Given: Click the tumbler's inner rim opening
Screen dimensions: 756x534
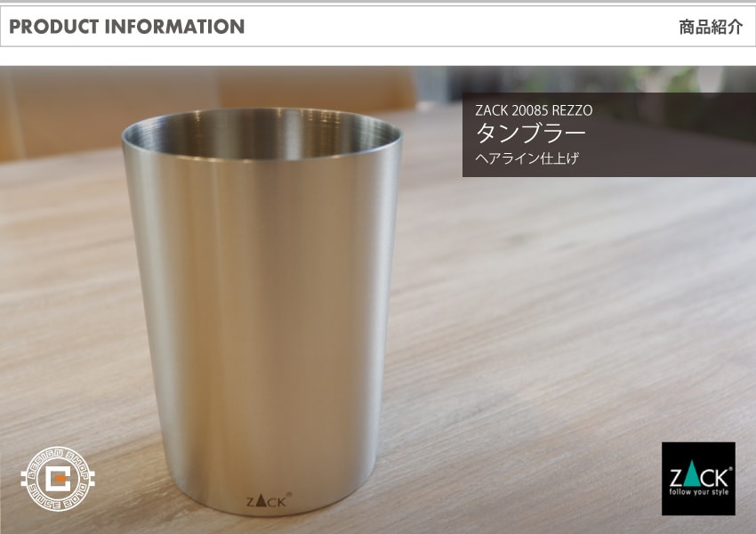Looking at the screenshot, I should (x=261, y=134).
